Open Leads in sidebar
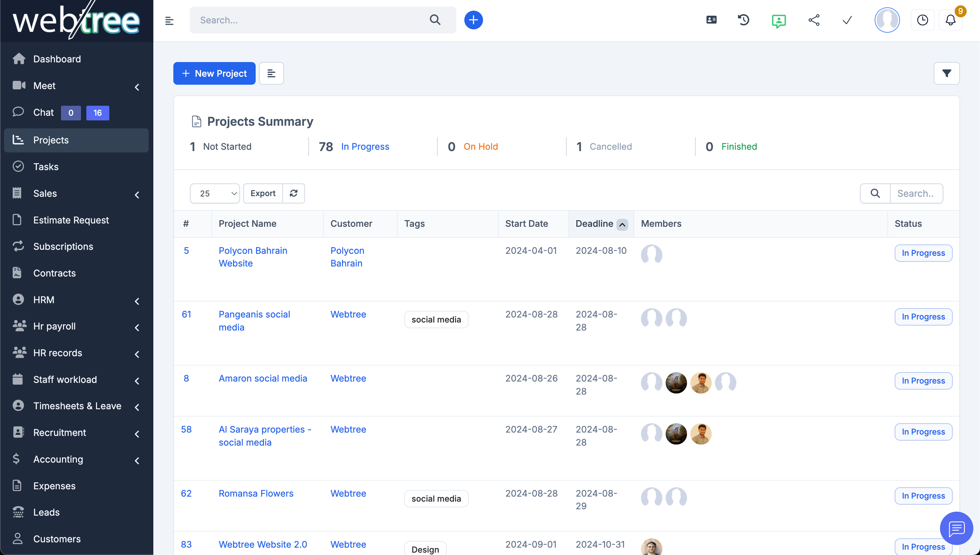The height and width of the screenshot is (555, 980). point(76,512)
